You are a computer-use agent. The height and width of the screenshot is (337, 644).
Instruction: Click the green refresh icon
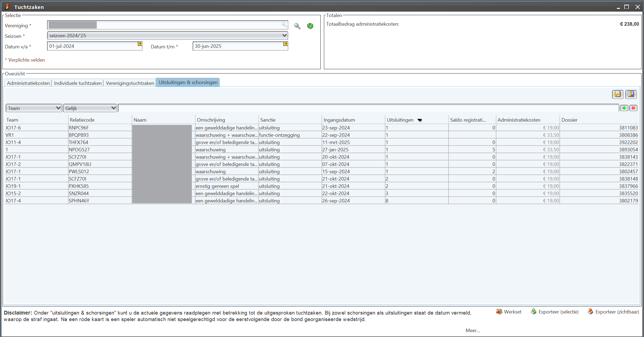(x=310, y=26)
